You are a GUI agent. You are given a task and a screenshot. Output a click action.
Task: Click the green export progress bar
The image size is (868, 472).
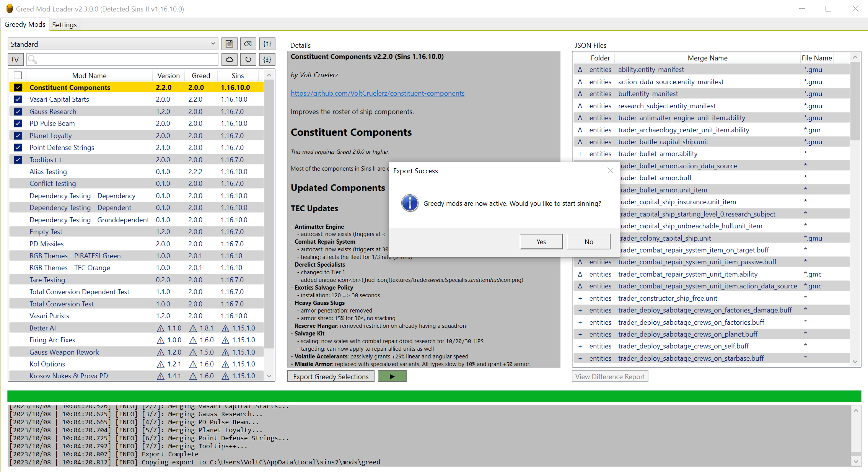point(434,396)
